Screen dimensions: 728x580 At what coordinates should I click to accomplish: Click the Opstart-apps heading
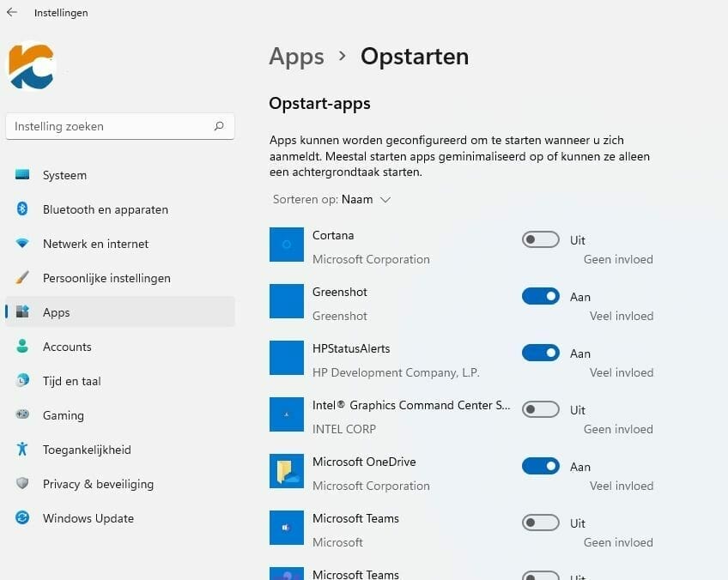319,103
